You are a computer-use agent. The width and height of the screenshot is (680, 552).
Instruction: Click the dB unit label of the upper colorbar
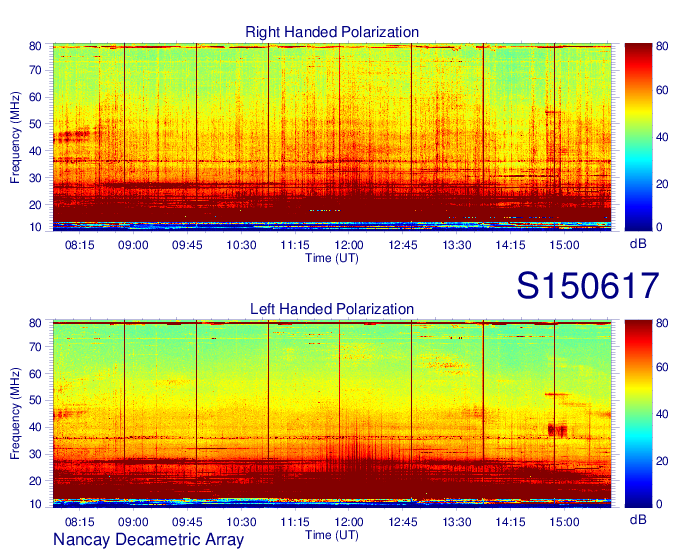(638, 244)
